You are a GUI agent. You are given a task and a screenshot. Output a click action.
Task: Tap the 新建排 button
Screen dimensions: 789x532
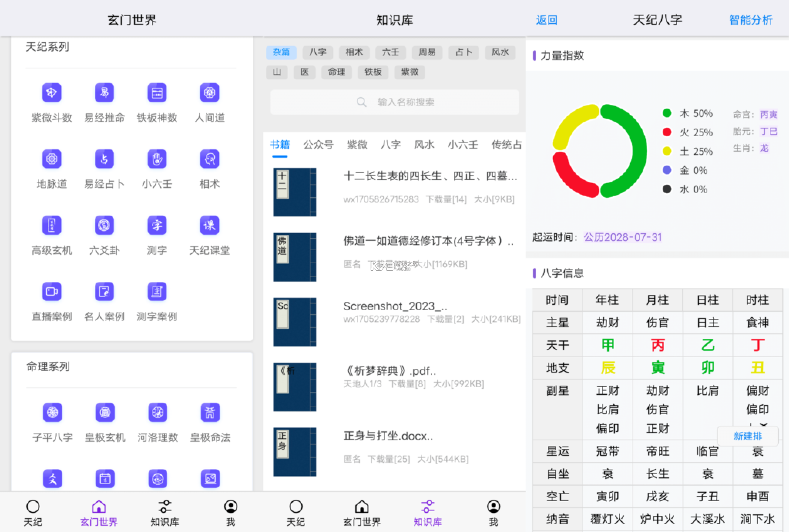click(748, 436)
